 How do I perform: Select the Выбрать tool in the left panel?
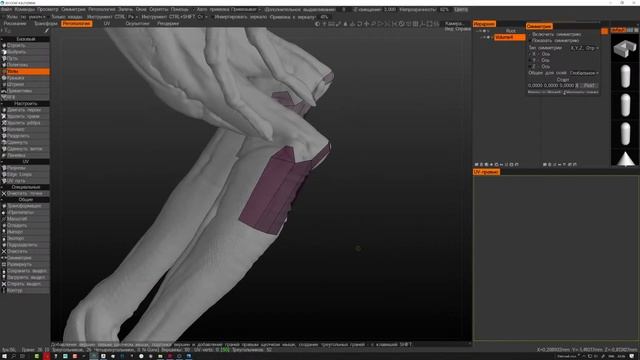click(25, 52)
